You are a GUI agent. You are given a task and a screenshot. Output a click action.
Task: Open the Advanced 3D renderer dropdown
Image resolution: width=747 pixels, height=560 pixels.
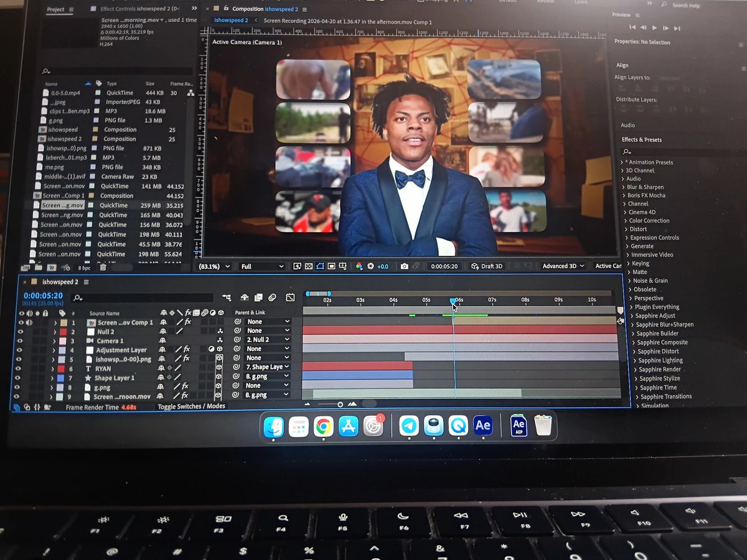564,266
